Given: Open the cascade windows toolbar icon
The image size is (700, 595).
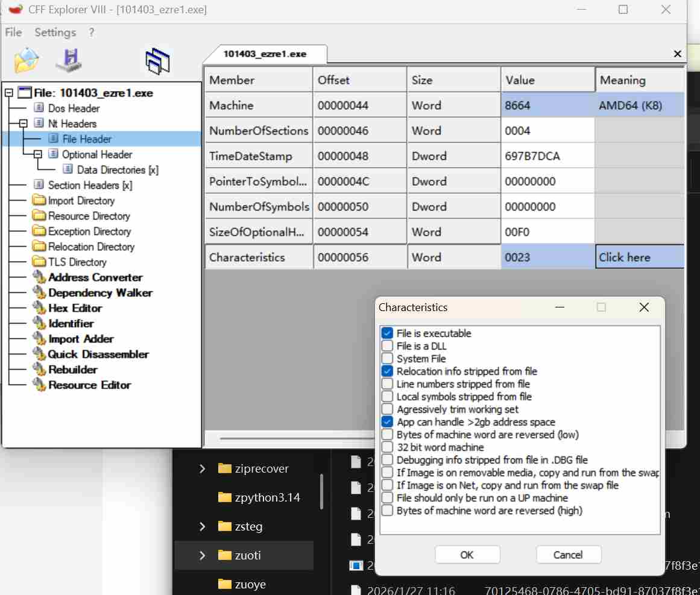Looking at the screenshot, I should tap(157, 61).
